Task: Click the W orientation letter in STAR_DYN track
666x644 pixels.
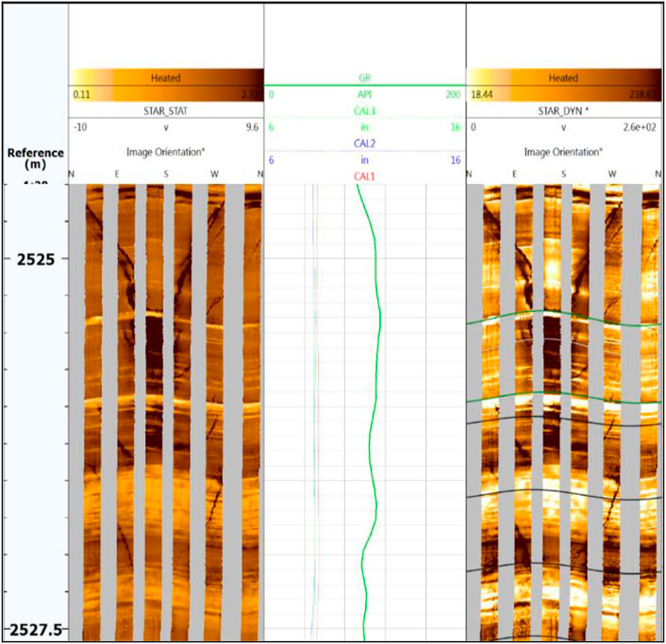Action: tap(612, 174)
